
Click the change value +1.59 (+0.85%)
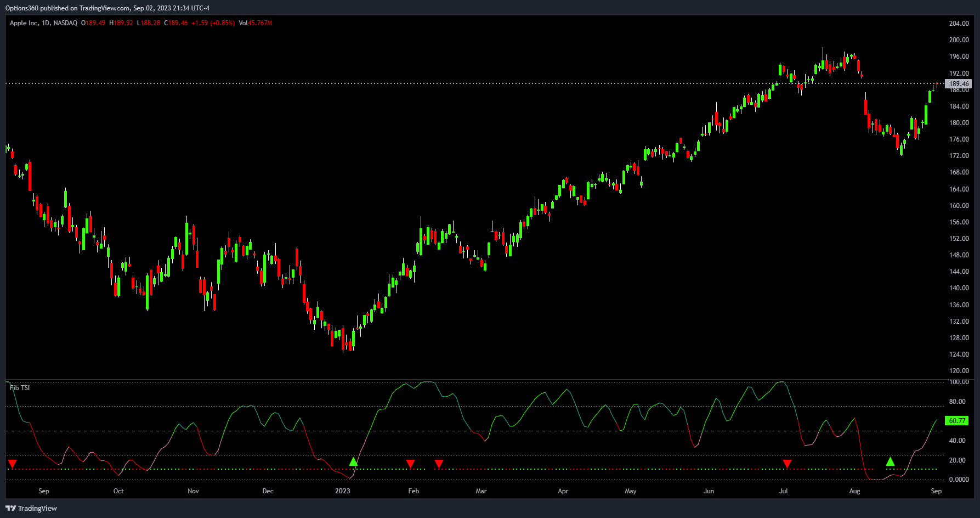point(213,23)
